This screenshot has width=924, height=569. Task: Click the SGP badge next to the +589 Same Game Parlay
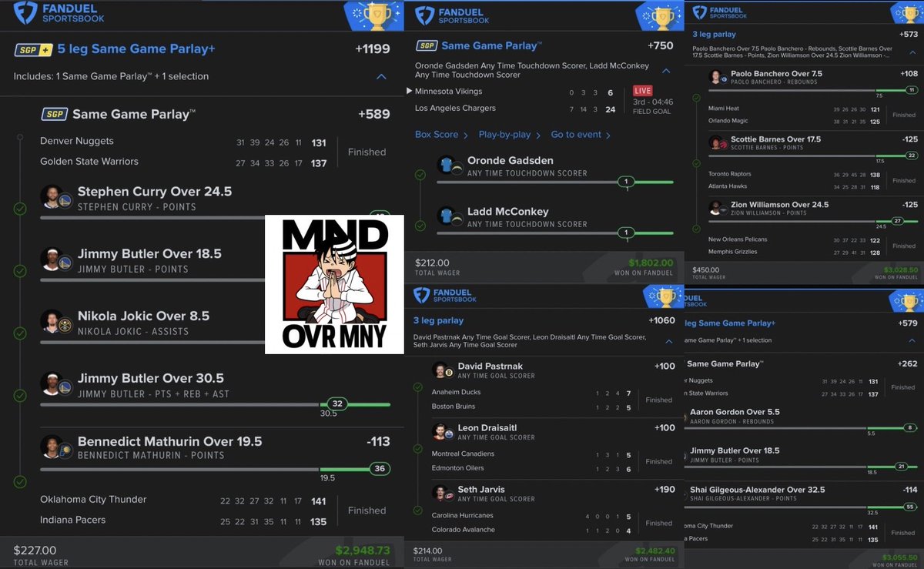[55, 114]
